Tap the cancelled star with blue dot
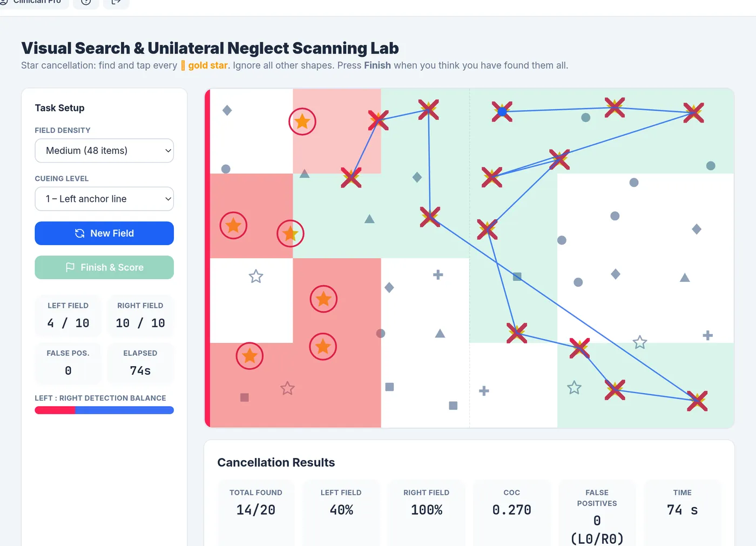This screenshot has height=546, width=756. click(x=502, y=112)
